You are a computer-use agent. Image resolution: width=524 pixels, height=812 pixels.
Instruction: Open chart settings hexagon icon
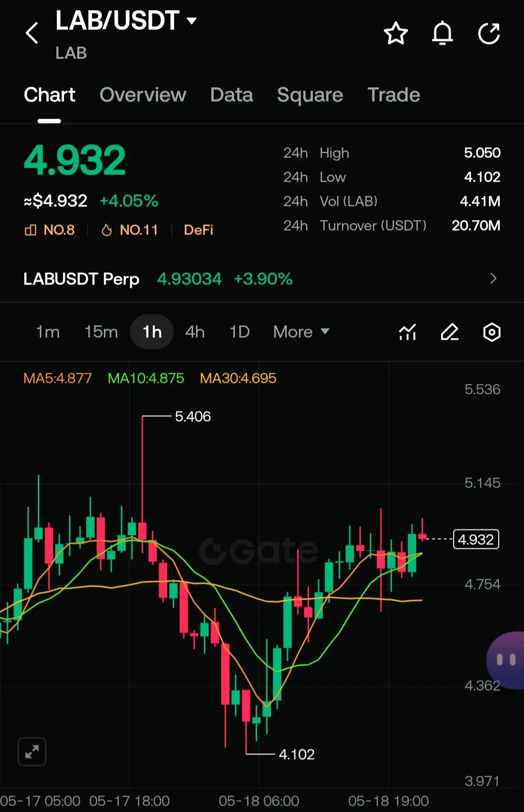(491, 332)
